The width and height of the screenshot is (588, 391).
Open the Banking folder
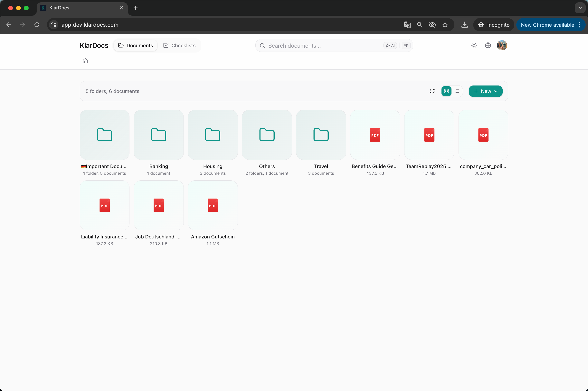tap(159, 135)
